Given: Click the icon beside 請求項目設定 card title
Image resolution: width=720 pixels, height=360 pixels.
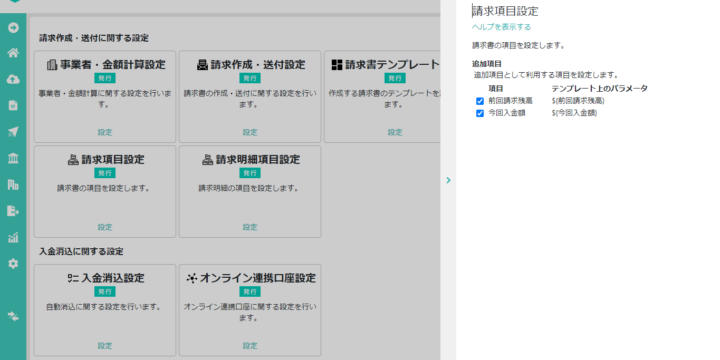Looking at the screenshot, I should point(73,160).
